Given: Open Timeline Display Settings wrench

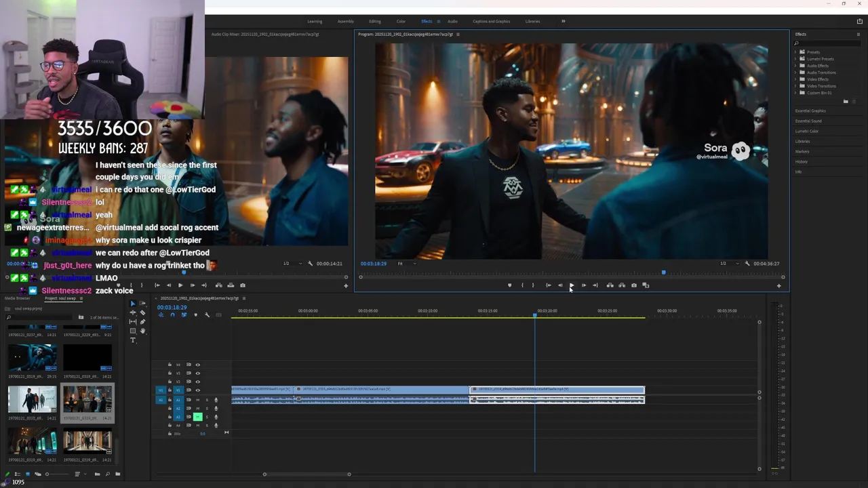Looking at the screenshot, I should point(208,314).
